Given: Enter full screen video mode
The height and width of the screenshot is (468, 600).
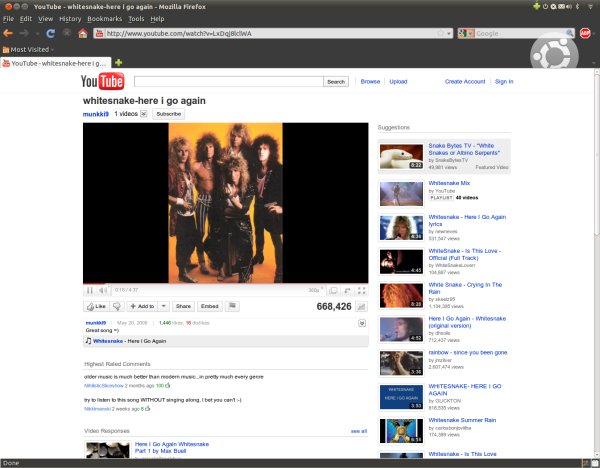Looking at the screenshot, I should click(x=362, y=291).
